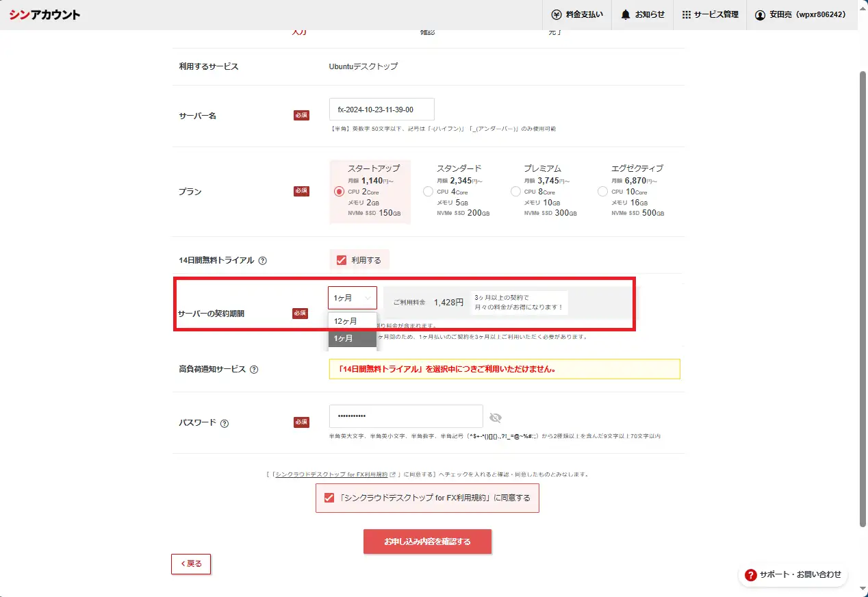The height and width of the screenshot is (597, 868).
Task: Click help icon beside 高負荷通知サービス
Action: click(x=254, y=370)
